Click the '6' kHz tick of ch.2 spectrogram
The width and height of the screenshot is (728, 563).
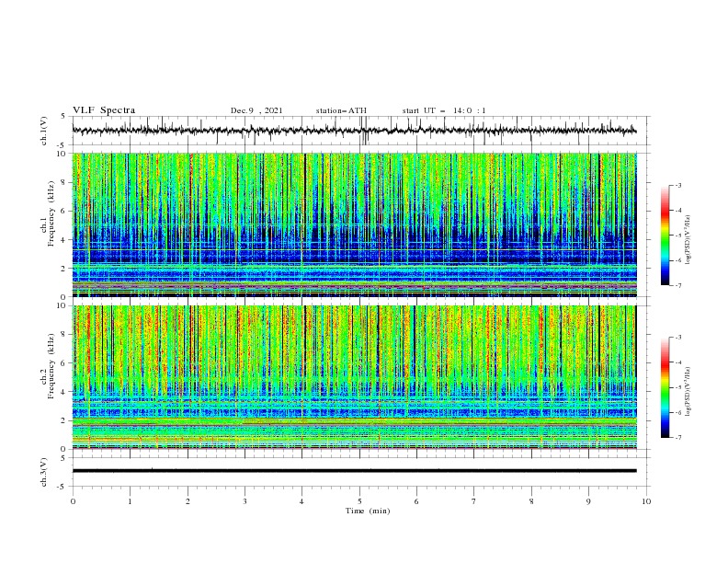pos(64,363)
